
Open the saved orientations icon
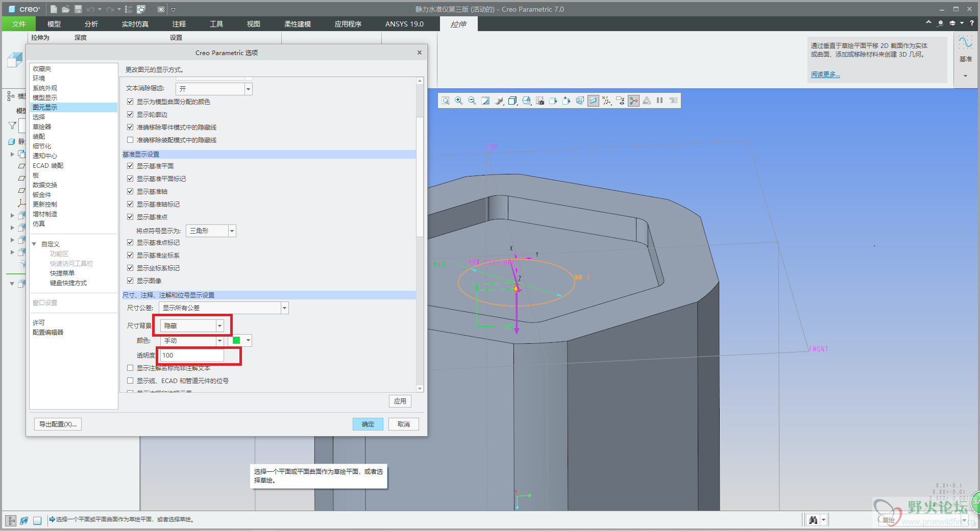527,101
